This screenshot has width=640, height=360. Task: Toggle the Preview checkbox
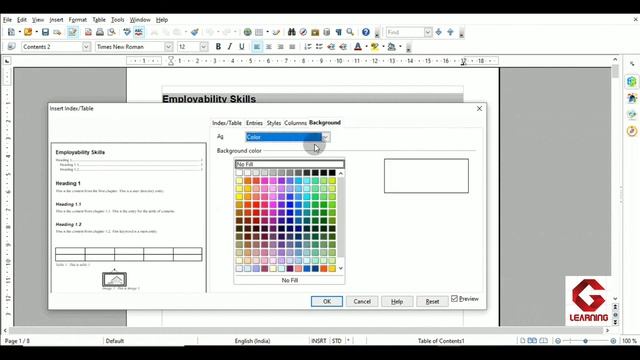coord(454,299)
